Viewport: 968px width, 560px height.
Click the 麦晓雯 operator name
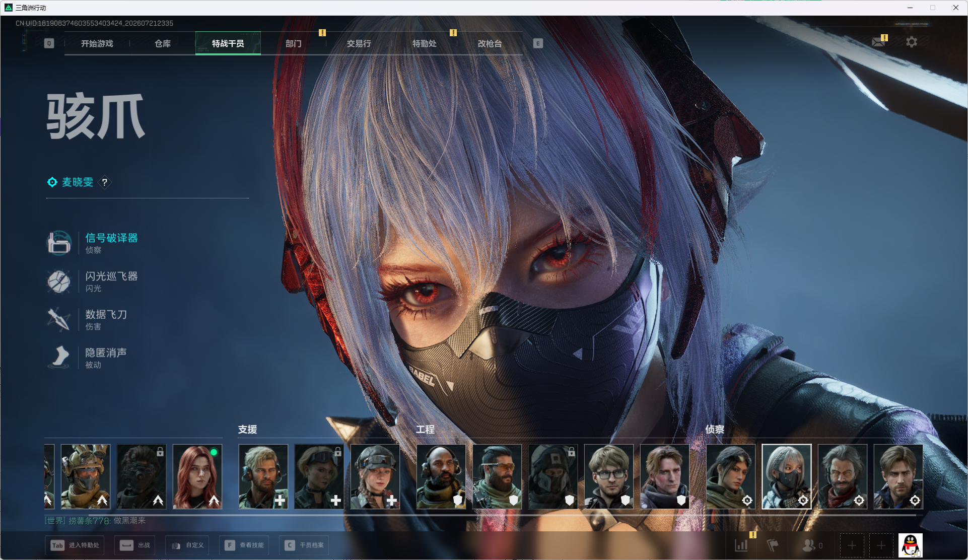tap(78, 182)
